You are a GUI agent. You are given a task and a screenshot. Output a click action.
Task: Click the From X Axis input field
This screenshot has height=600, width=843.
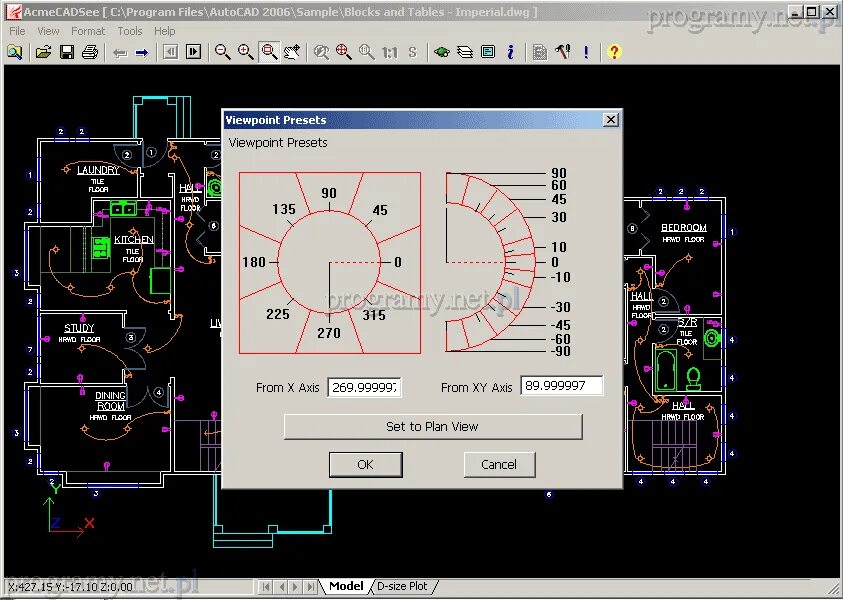coord(365,387)
